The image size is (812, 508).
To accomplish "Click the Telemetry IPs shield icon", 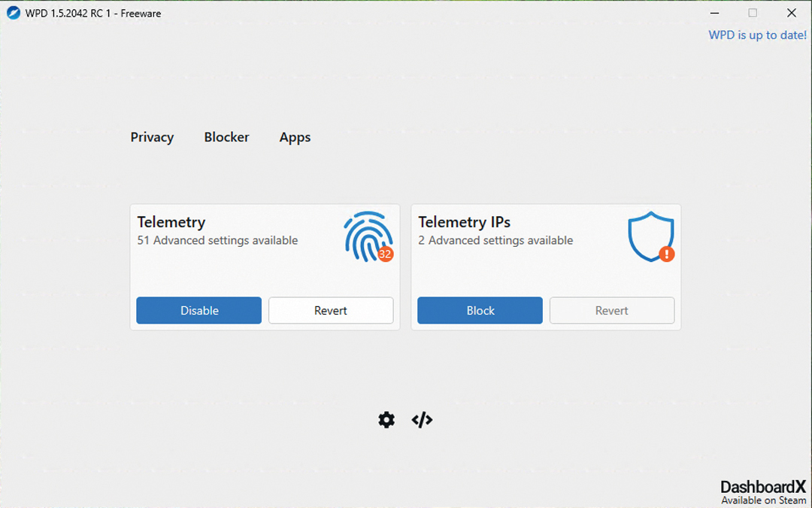I will [650, 236].
